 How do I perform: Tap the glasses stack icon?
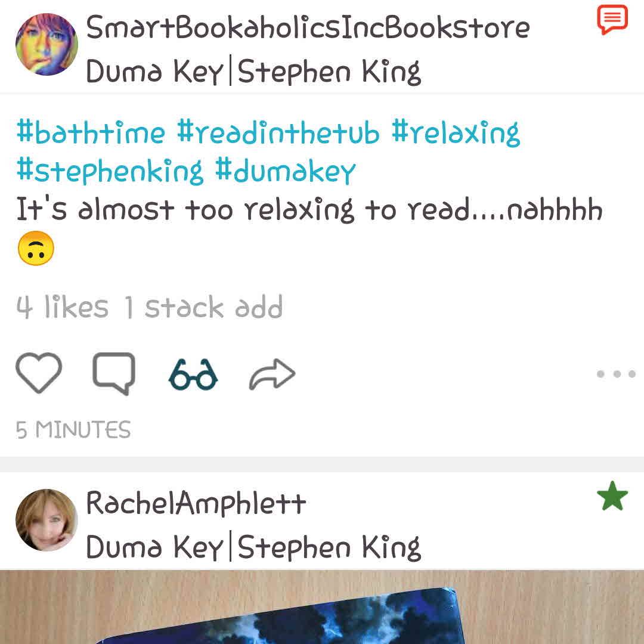pyautogui.click(x=193, y=374)
